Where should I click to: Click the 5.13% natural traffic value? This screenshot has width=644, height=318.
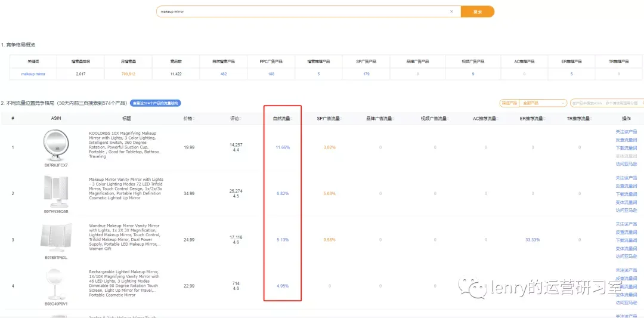pyautogui.click(x=283, y=239)
